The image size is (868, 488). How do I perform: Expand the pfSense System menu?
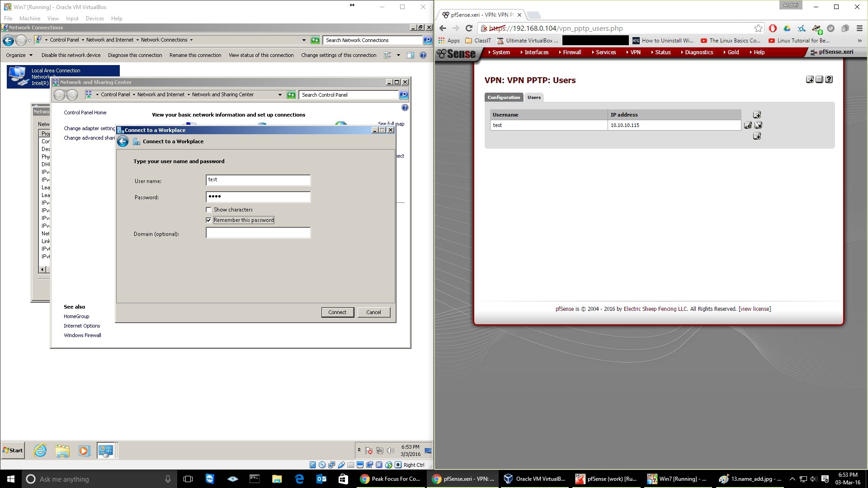[499, 52]
